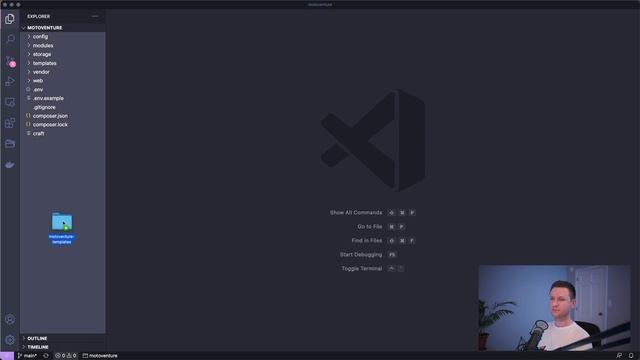Image resolution: width=640 pixels, height=360 pixels.
Task: Click the motoventure-templates folder being dragged
Action: click(62, 228)
